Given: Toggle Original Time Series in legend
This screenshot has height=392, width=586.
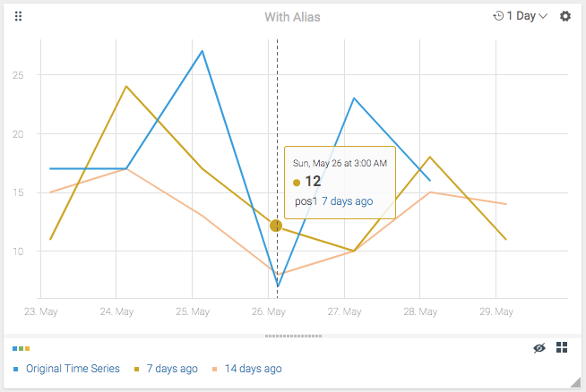Looking at the screenshot, I should 72,369.
